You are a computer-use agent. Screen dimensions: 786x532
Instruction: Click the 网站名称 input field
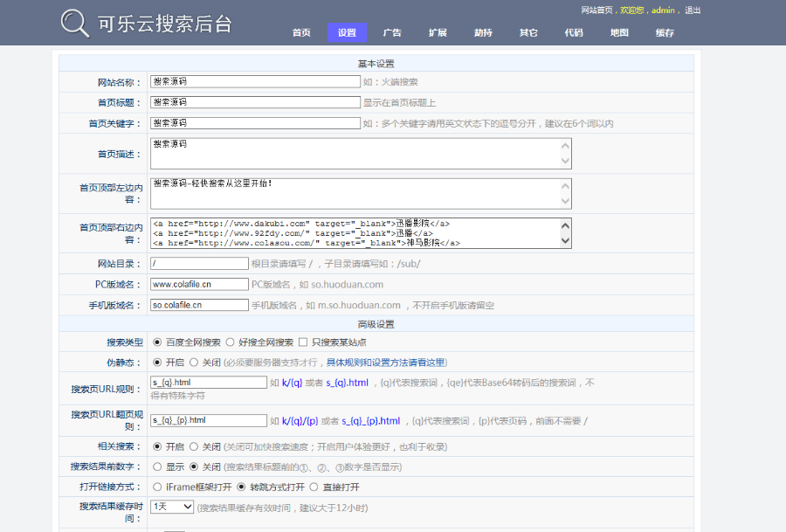(255, 81)
